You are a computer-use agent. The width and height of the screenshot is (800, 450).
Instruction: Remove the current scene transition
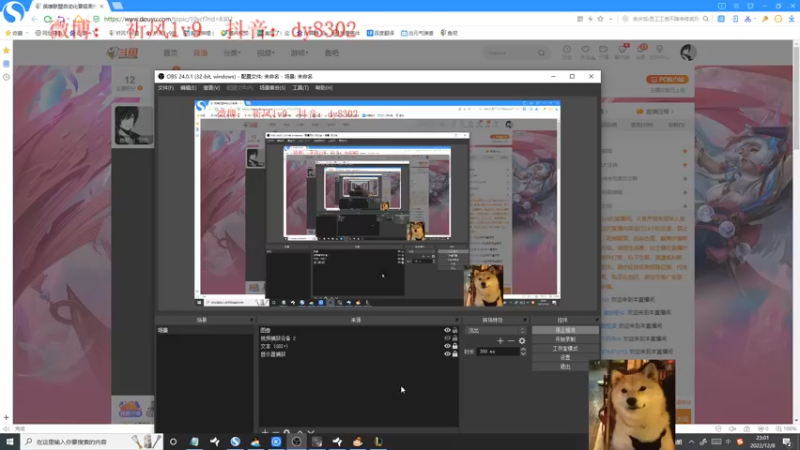click(511, 341)
